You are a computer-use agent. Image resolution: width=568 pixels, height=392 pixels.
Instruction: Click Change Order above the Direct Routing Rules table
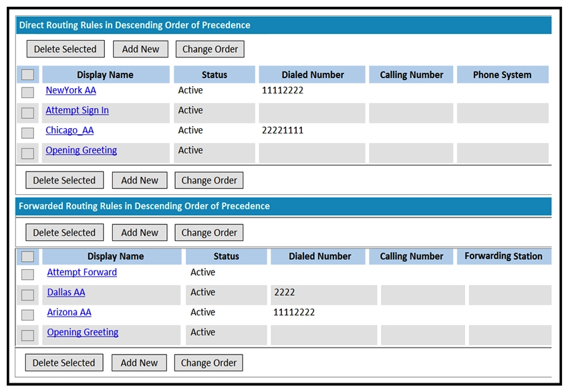point(210,49)
